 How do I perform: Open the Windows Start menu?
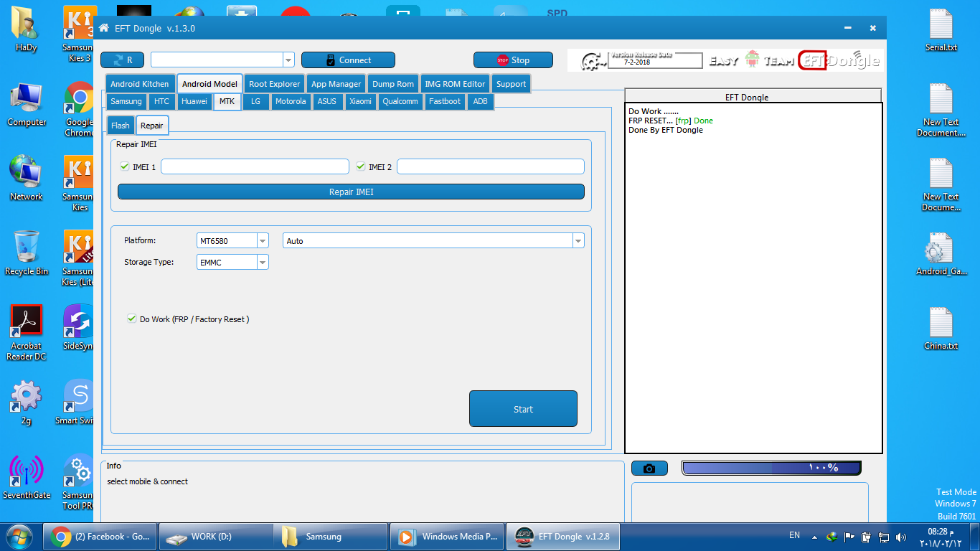point(19,536)
